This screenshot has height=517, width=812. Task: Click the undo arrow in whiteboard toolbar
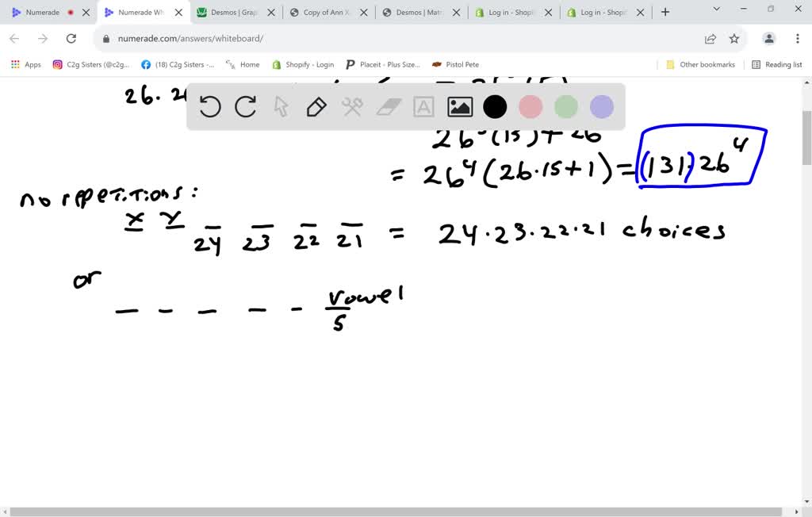click(209, 107)
